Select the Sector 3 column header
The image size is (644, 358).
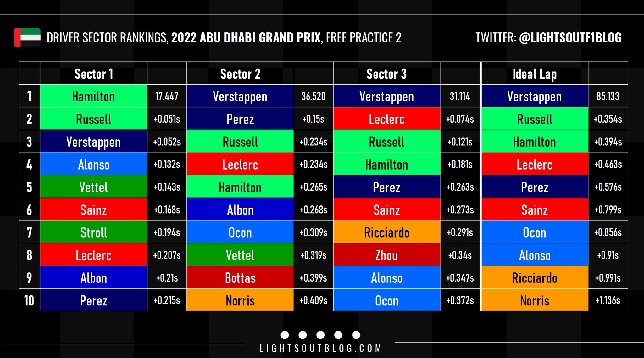[x=387, y=74]
